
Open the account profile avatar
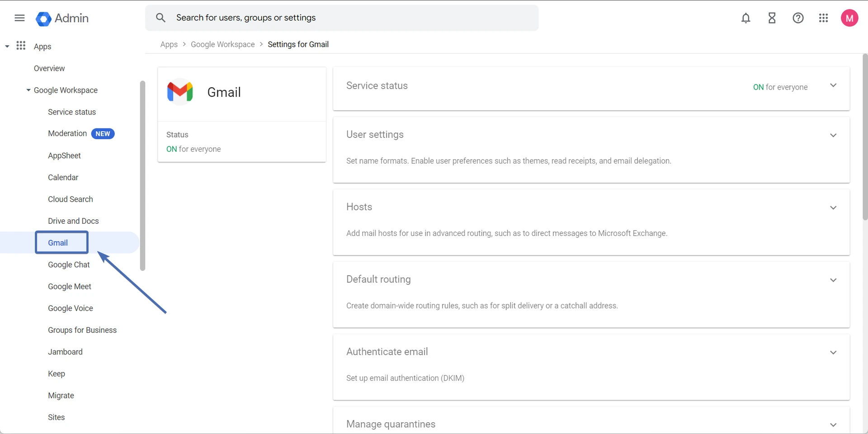click(849, 18)
